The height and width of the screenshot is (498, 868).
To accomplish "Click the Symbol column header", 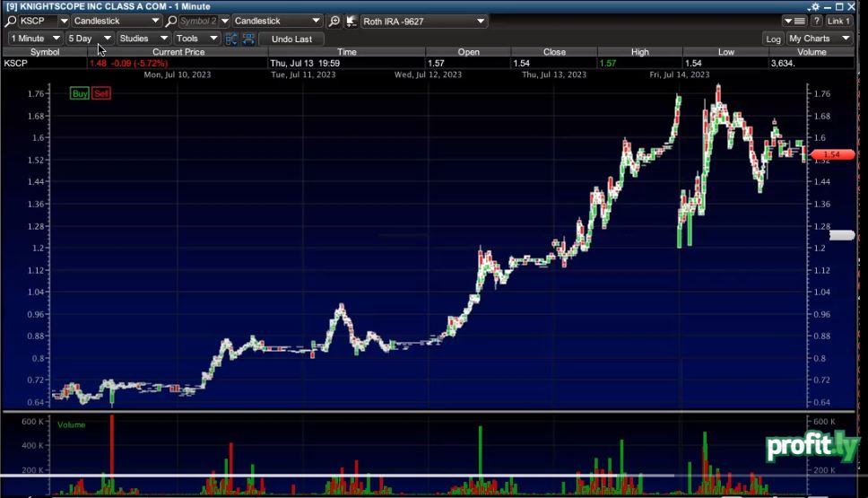I will click(45, 51).
